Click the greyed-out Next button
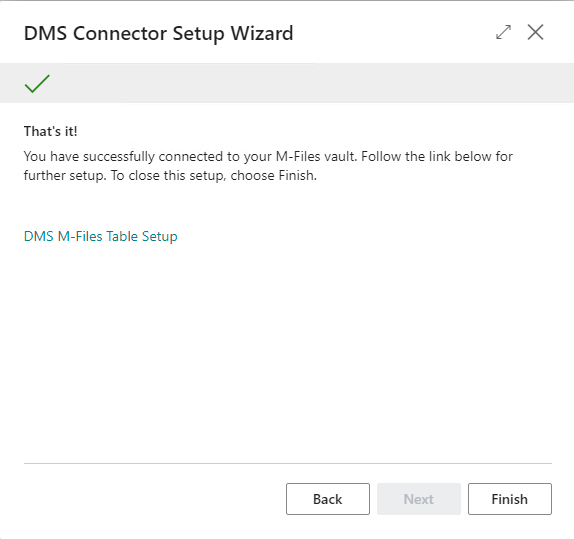 419,499
